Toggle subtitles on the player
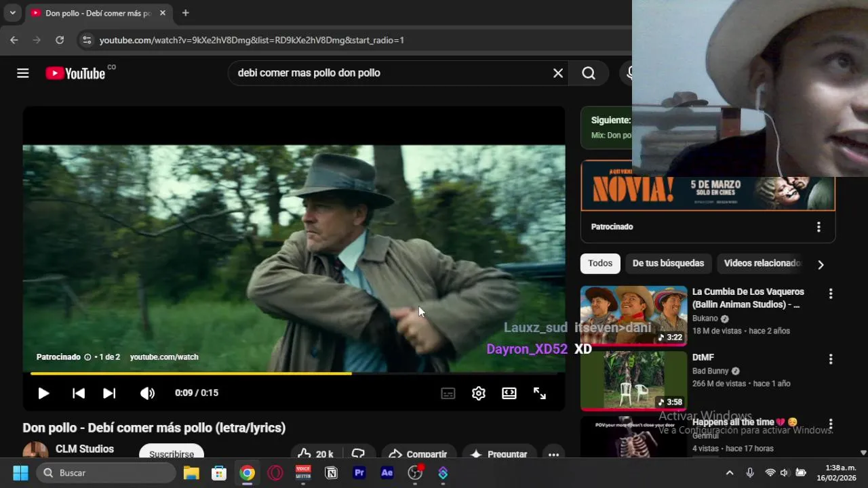Screen dimensions: 868x488 pos(448,393)
